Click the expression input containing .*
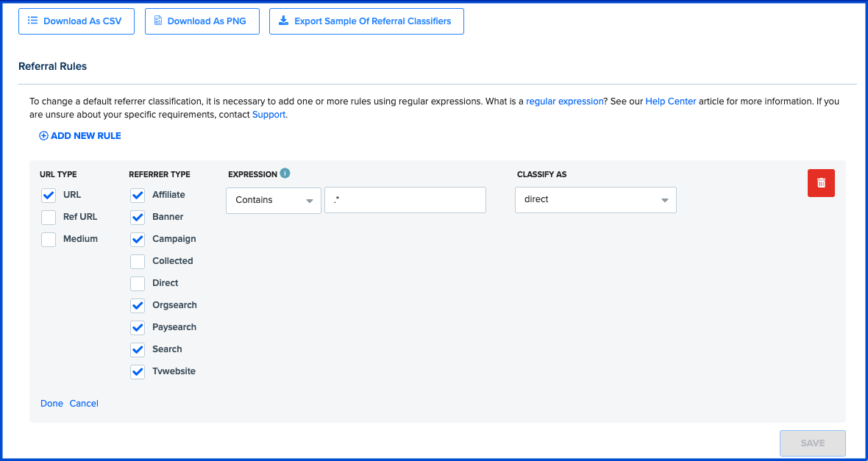868x461 pixels. (x=405, y=199)
